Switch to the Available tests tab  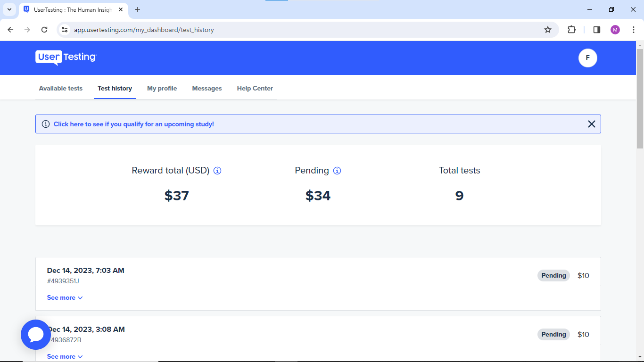60,88
